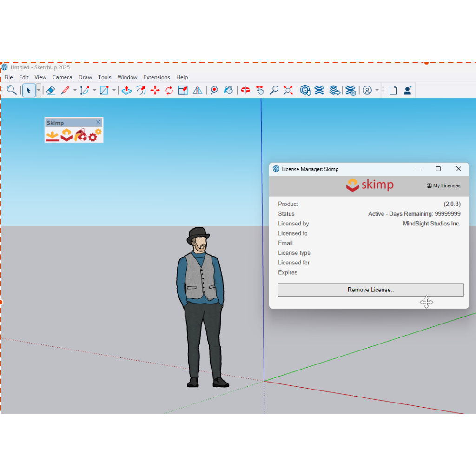Click the Search magnifier in the toolbar
The image size is (476, 476).
tap(12, 90)
